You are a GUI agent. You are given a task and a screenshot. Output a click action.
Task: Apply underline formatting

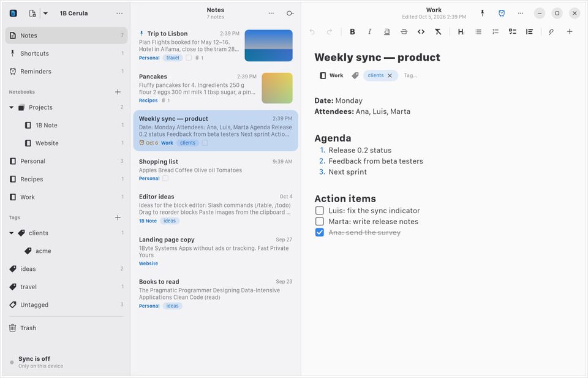pos(386,32)
